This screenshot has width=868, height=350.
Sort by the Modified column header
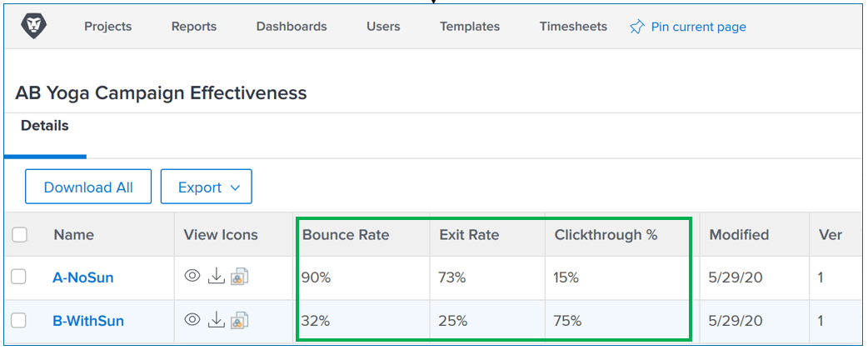tap(739, 235)
